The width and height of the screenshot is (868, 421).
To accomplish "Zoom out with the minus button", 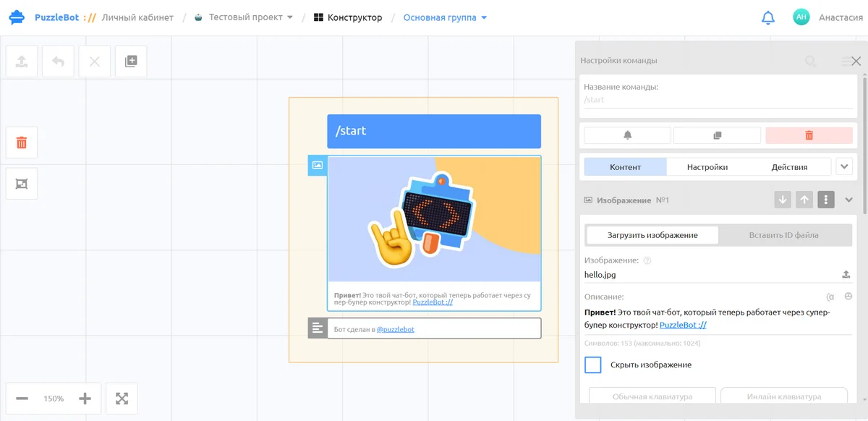I will (x=22, y=399).
